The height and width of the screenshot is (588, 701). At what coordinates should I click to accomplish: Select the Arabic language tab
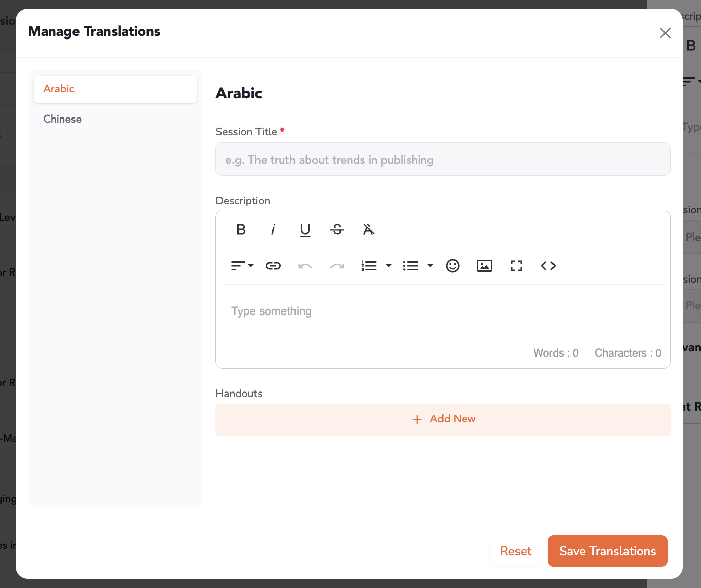tap(115, 89)
